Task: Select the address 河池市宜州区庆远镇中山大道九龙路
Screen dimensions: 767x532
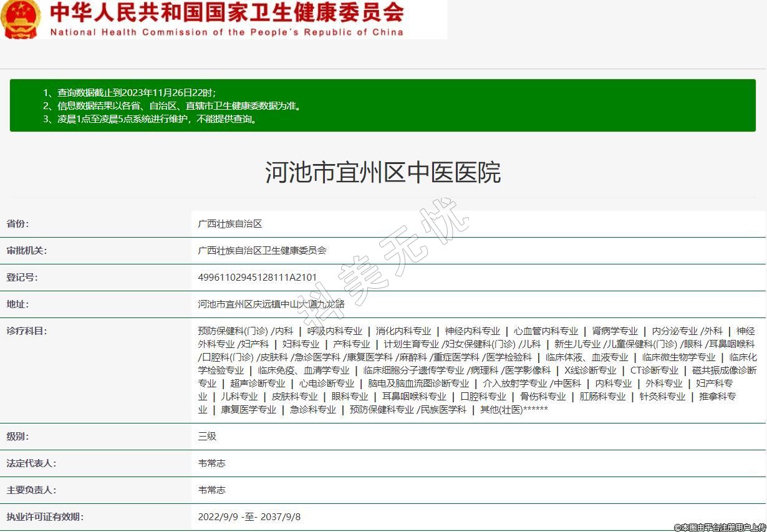Action: 271,304
